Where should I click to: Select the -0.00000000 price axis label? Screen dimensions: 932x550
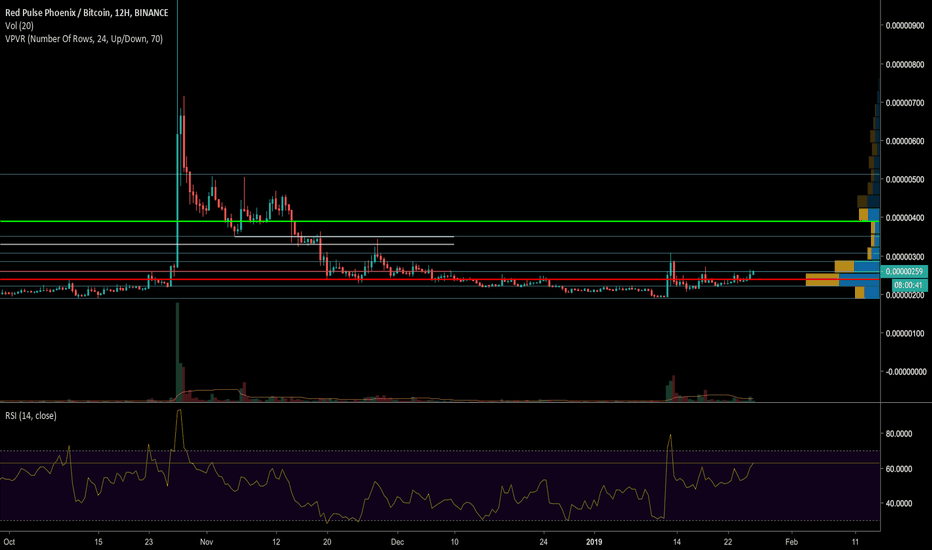905,372
